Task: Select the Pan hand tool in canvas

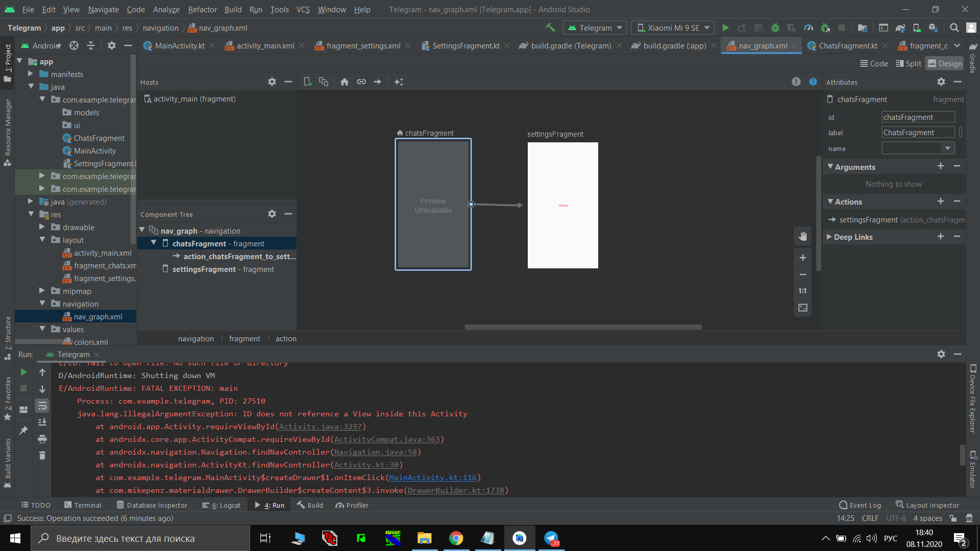Action: click(802, 236)
